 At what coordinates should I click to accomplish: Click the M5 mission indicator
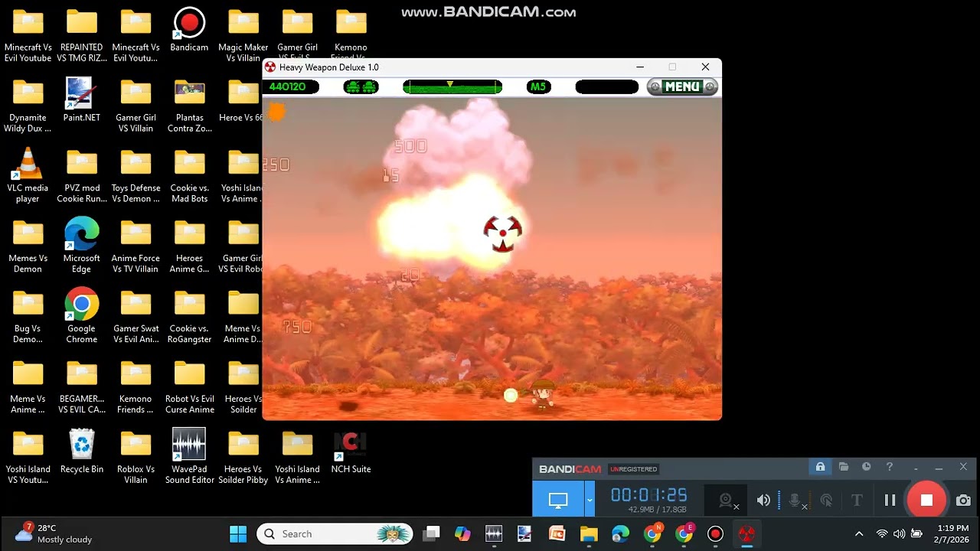click(538, 86)
